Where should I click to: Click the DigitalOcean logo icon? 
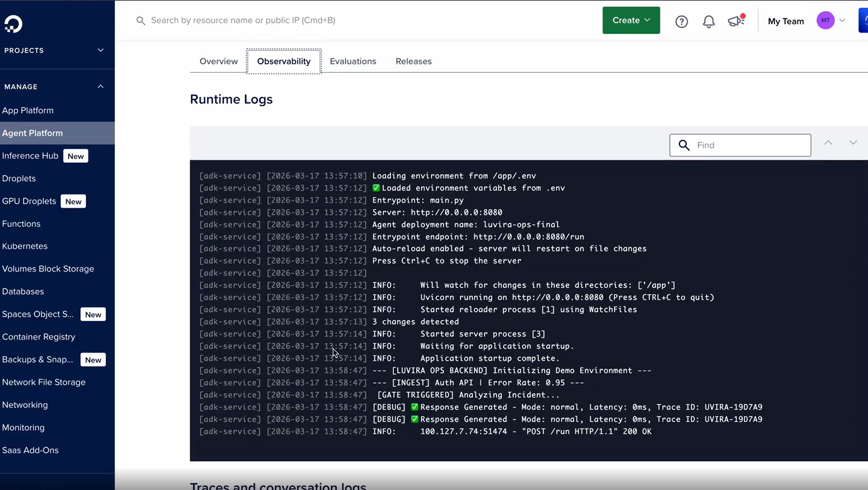pos(13,24)
